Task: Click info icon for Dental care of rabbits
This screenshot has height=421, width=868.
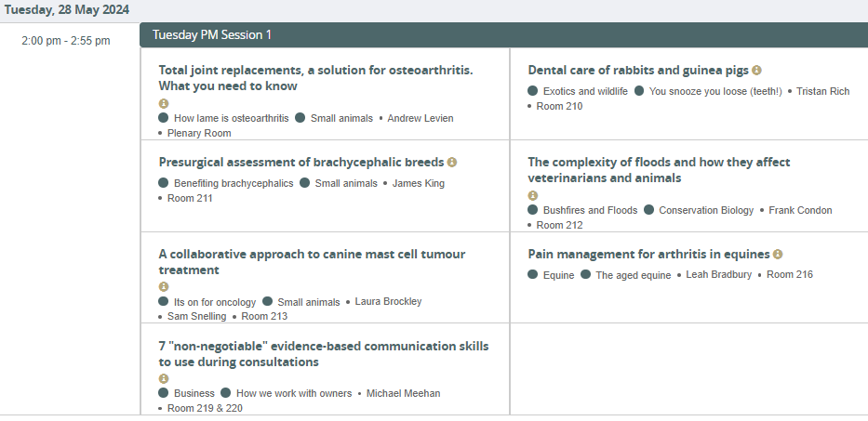Action: [756, 71]
